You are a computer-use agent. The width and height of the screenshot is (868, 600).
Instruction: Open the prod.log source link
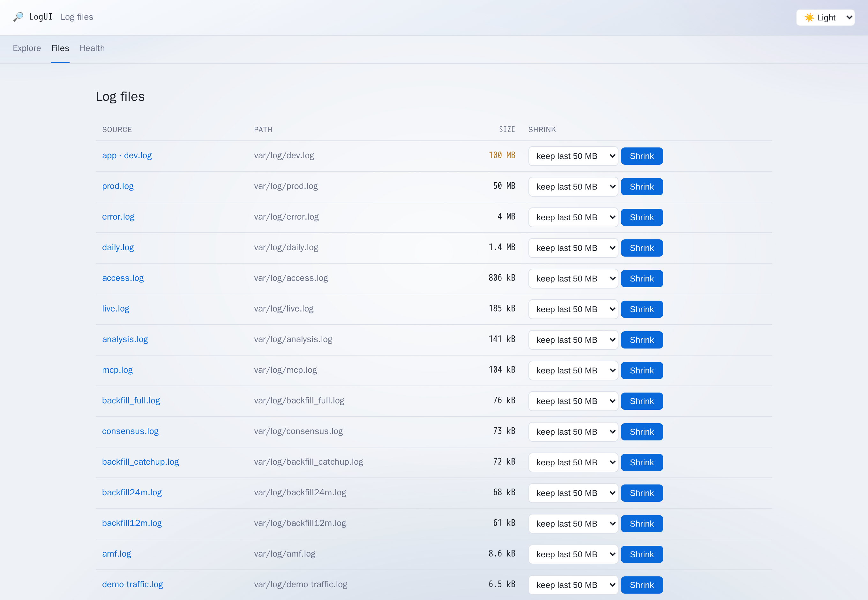118,186
